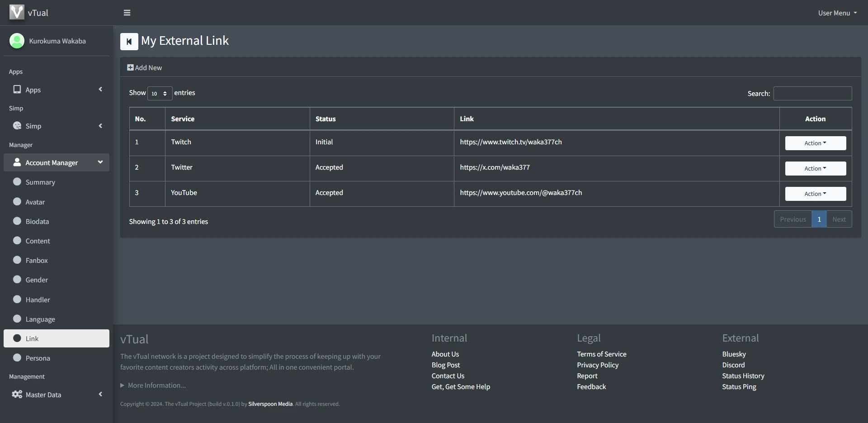Open the User Menu

pos(837,13)
